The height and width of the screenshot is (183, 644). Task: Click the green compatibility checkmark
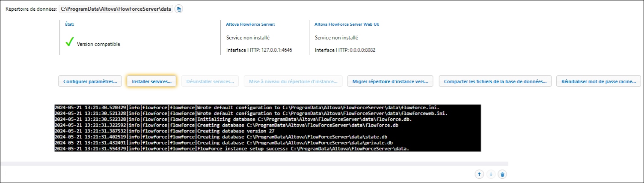pyautogui.click(x=70, y=43)
